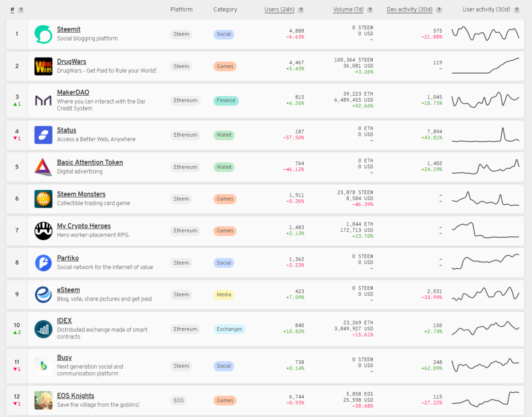Click help icon next to Users (24h)
The image size is (532, 417).
[301, 10]
